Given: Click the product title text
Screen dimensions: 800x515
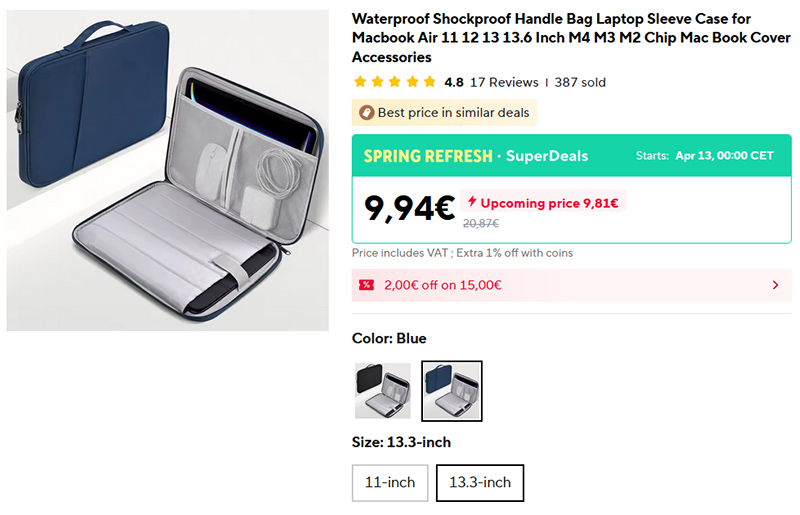Looking at the screenshot, I should pyautogui.click(x=571, y=38).
